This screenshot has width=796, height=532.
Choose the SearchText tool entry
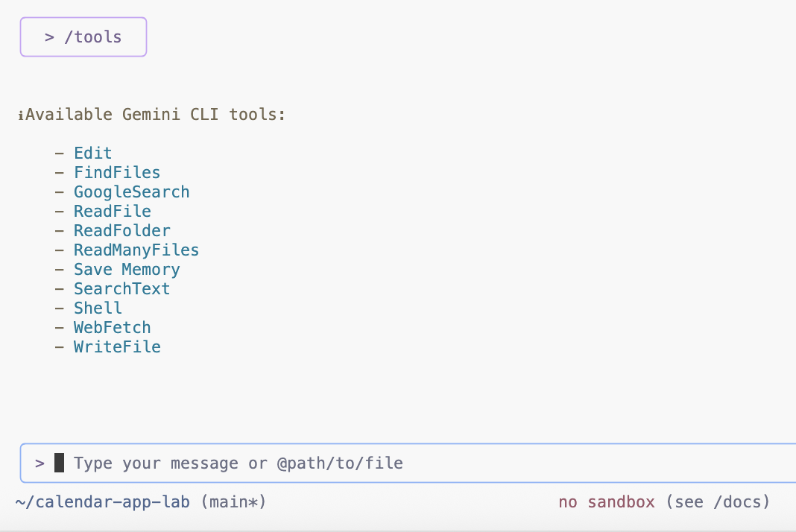point(121,289)
